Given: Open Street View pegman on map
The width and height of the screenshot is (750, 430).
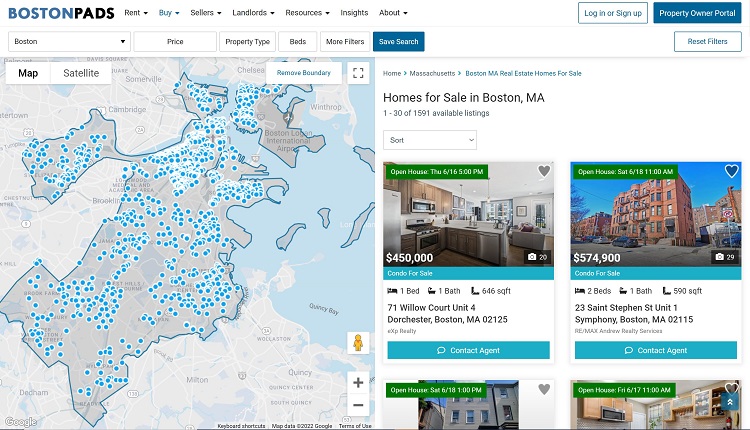Looking at the screenshot, I should tap(358, 343).
